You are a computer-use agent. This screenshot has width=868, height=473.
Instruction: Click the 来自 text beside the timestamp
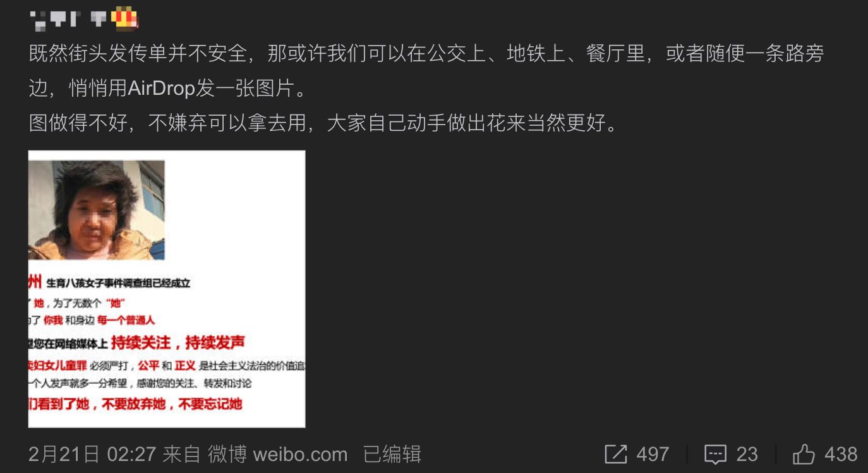(x=181, y=454)
